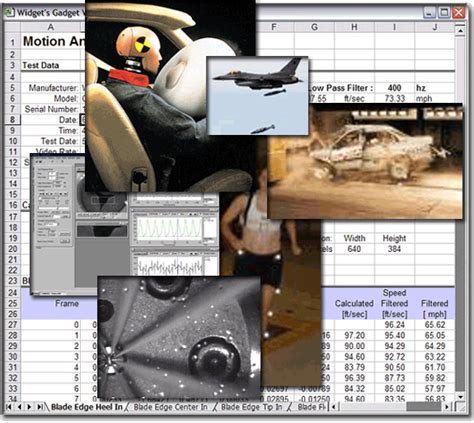Screen dimensions: 474x423
Task: Click the 'Speed Filtered [ft/sec]' column heading
Action: coord(395,303)
